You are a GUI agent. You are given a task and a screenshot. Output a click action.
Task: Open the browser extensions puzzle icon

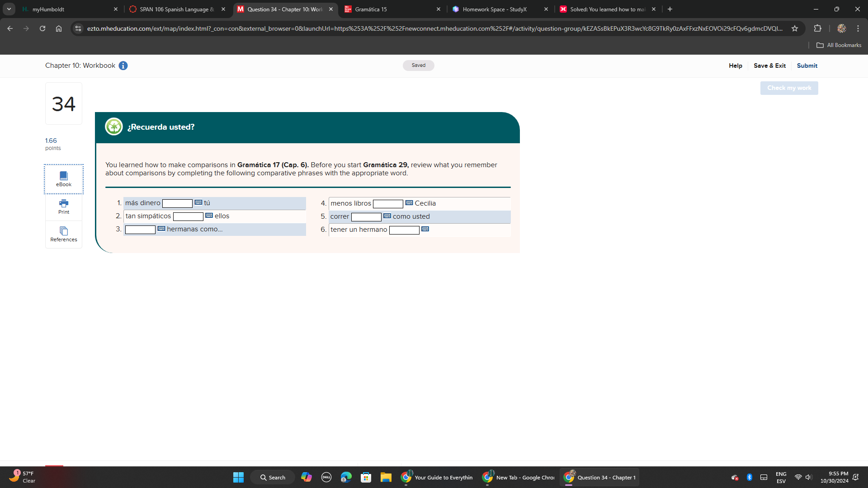[817, 28]
